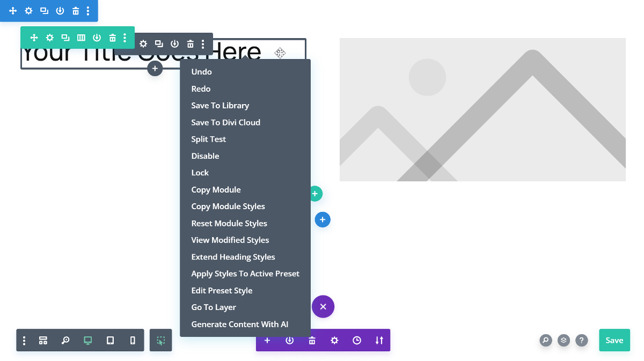Clear layout with purple toolbar trash icon
The width and height of the screenshot is (644, 361).
312,341
